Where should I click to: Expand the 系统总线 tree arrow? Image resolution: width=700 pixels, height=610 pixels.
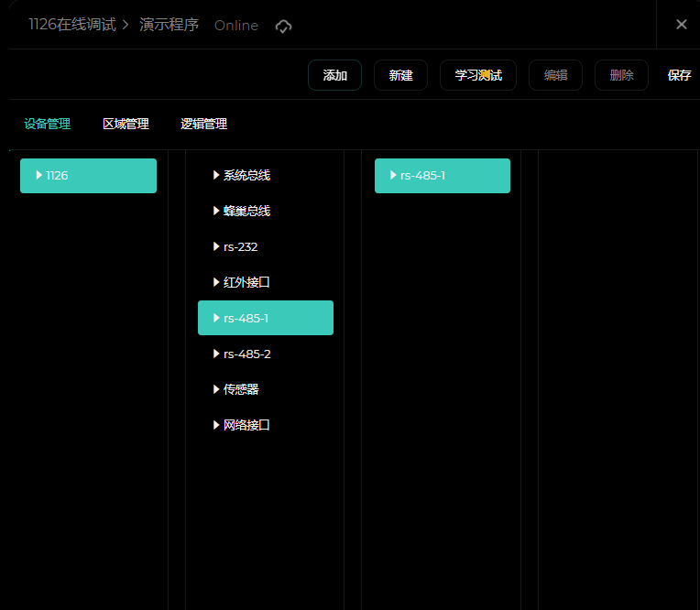click(217, 175)
